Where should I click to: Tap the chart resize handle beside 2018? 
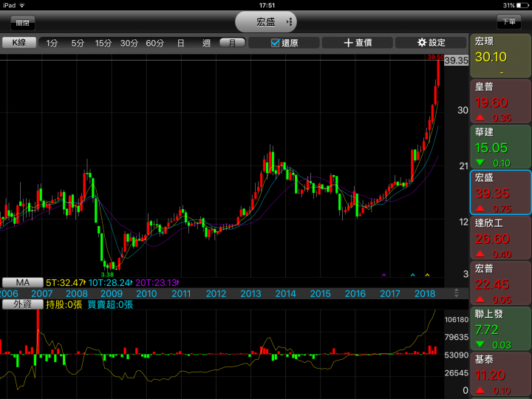tap(457, 293)
